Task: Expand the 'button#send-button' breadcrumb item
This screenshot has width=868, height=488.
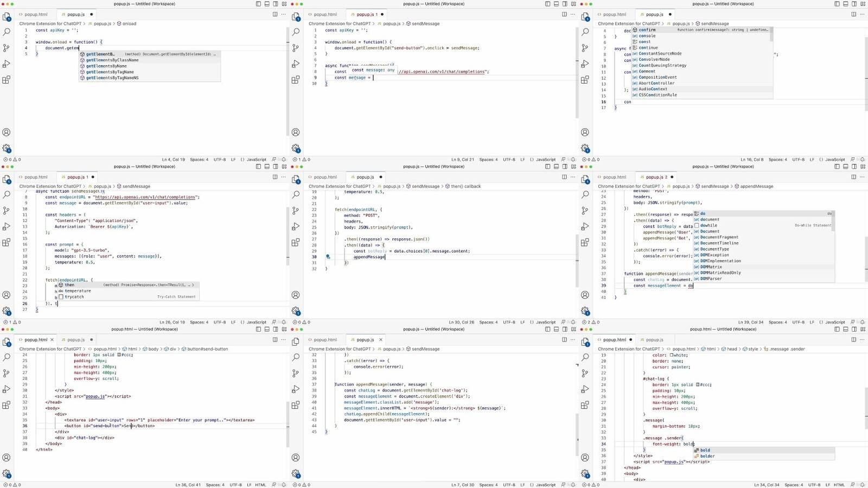Action: pyautogui.click(x=207, y=349)
